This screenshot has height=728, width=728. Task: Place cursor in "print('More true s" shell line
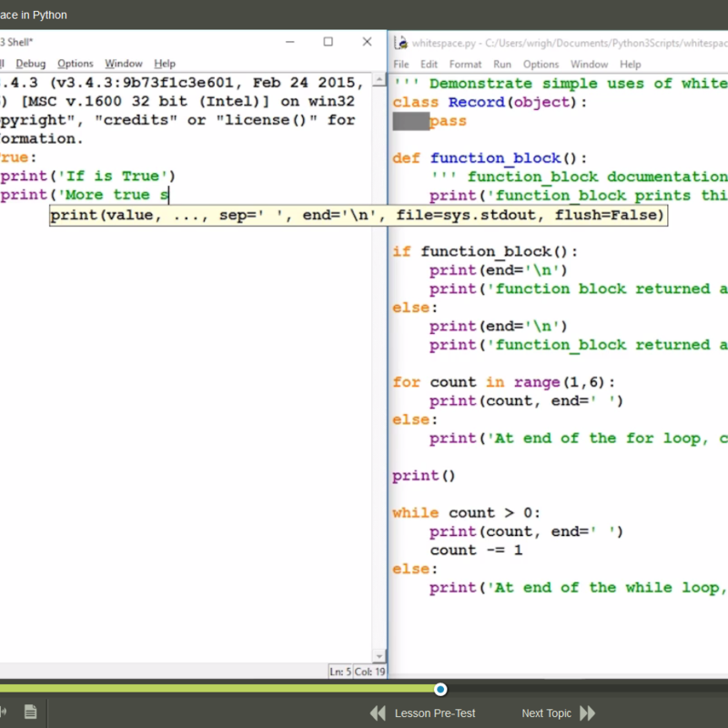click(x=85, y=195)
